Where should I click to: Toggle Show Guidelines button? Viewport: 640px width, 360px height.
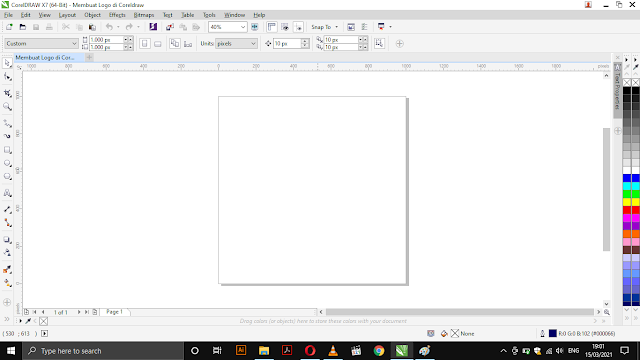(298, 27)
